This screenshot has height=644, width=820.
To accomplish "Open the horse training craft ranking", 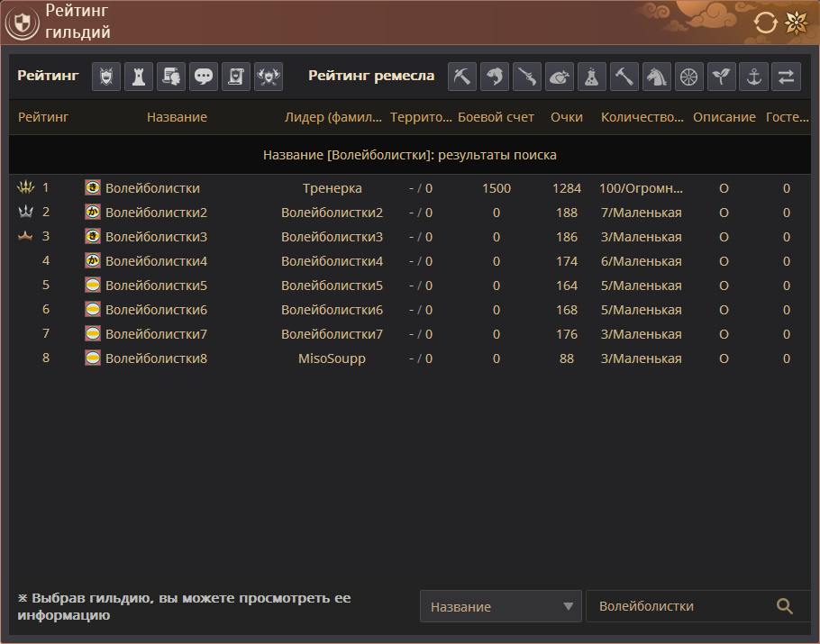I will (657, 77).
